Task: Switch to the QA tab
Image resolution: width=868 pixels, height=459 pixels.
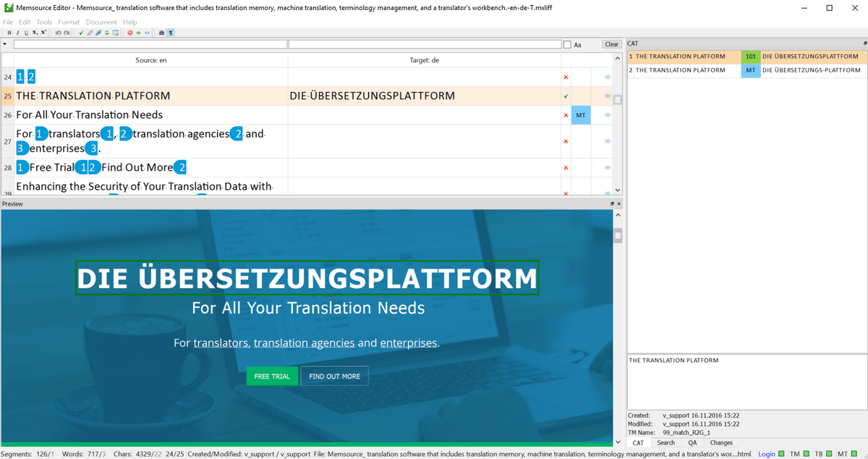Action: click(692, 442)
